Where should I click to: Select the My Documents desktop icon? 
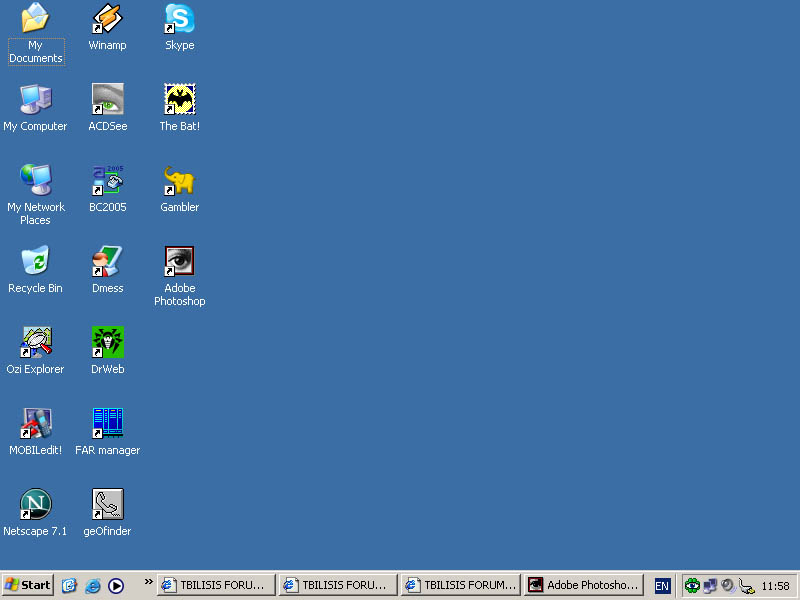click(x=35, y=33)
